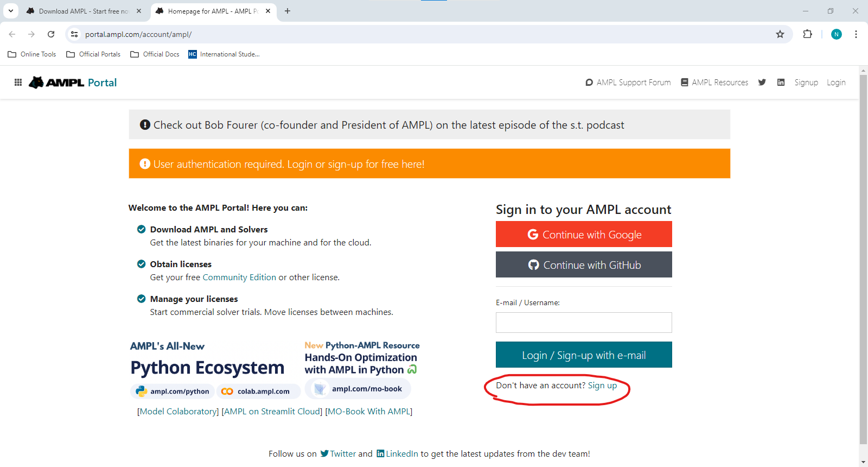Open AMPL Resources in header

coord(714,83)
